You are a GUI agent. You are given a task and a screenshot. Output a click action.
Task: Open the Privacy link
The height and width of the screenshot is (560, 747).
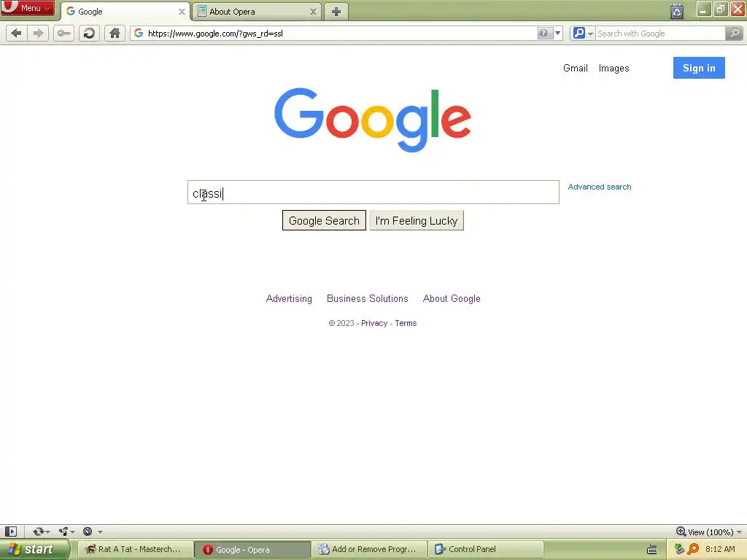374,323
